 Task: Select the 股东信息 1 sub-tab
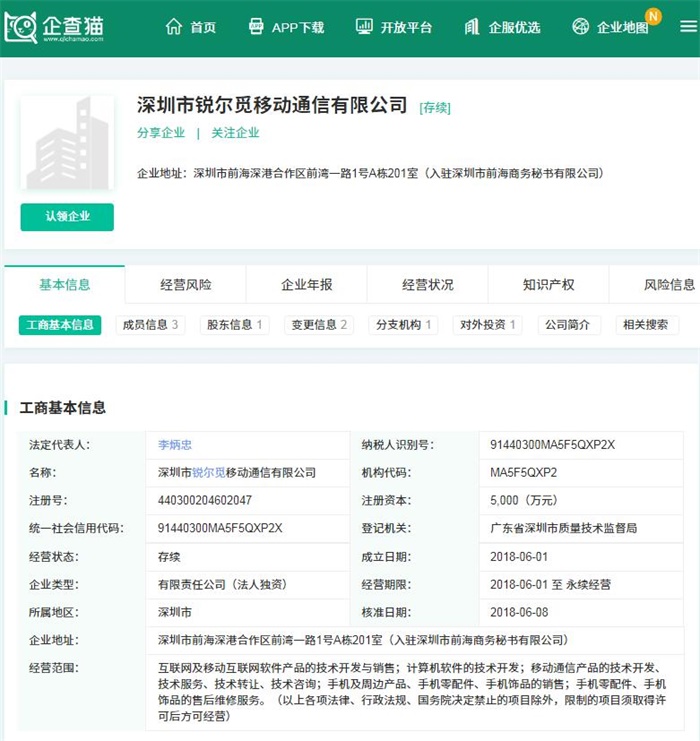coord(234,325)
